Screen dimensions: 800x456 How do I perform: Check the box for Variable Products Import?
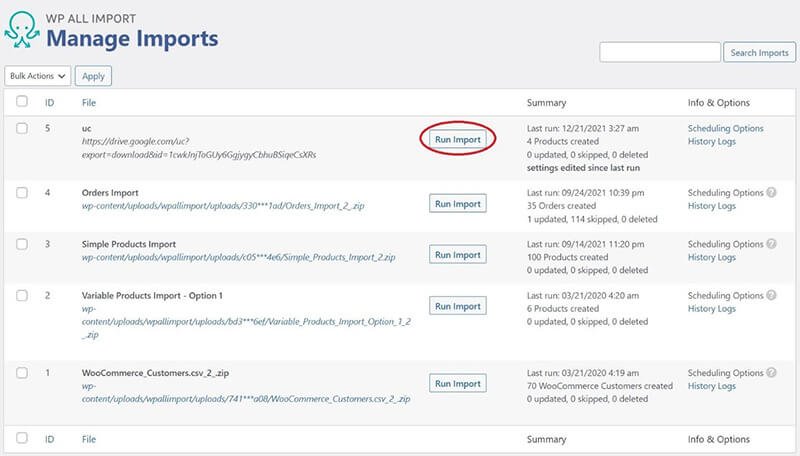22,295
